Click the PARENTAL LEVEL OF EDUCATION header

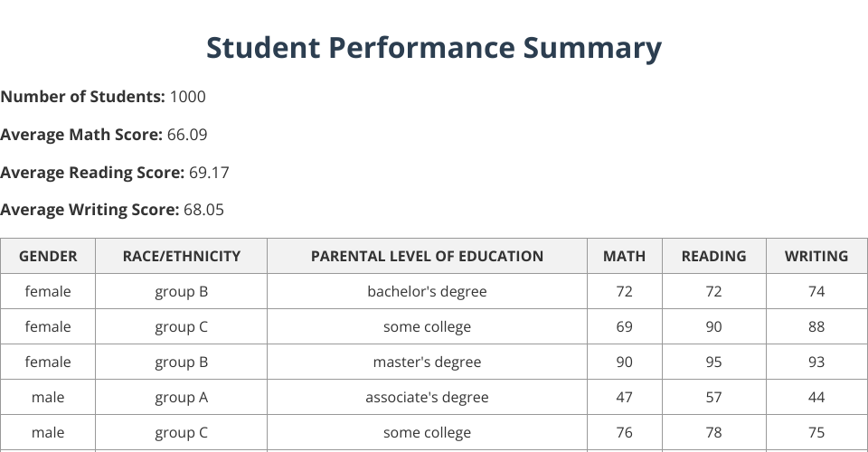[x=427, y=256]
